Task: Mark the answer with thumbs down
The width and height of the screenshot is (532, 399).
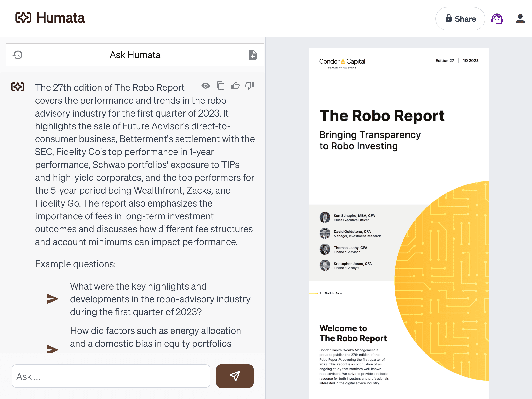Action: click(x=249, y=86)
